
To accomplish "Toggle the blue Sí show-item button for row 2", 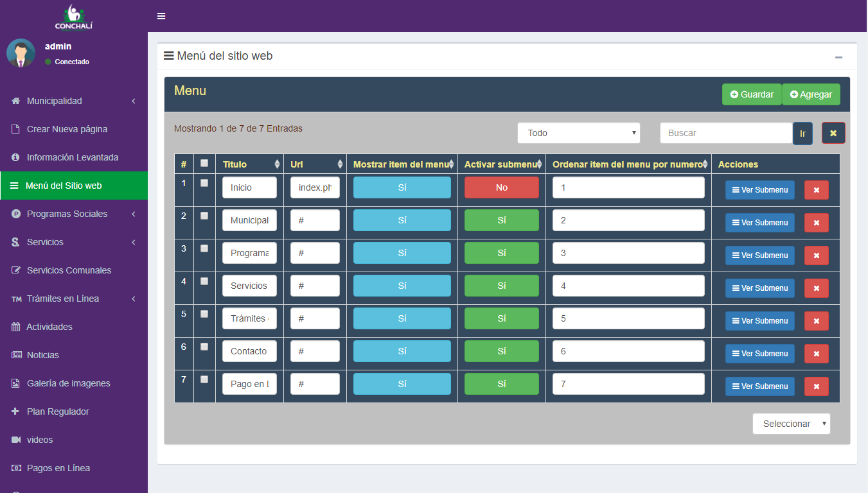I will coord(402,220).
